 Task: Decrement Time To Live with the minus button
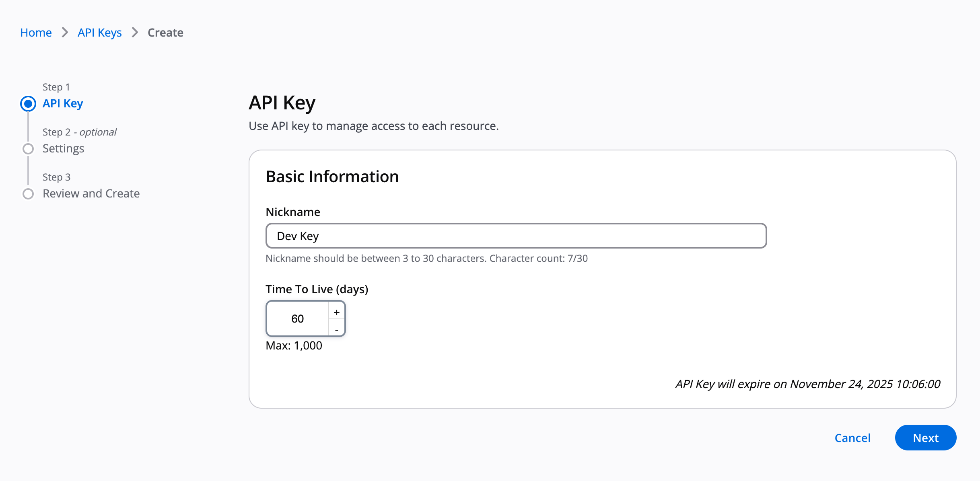tap(337, 329)
